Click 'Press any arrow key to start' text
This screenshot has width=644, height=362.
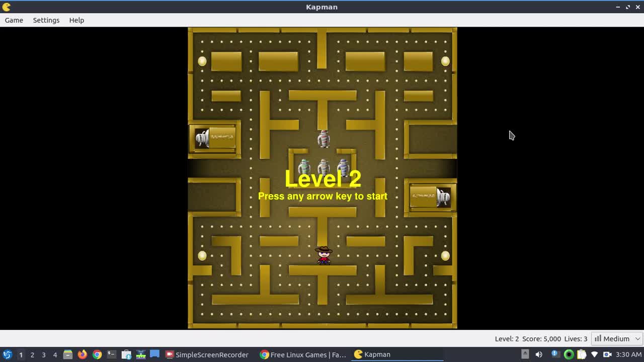323,196
